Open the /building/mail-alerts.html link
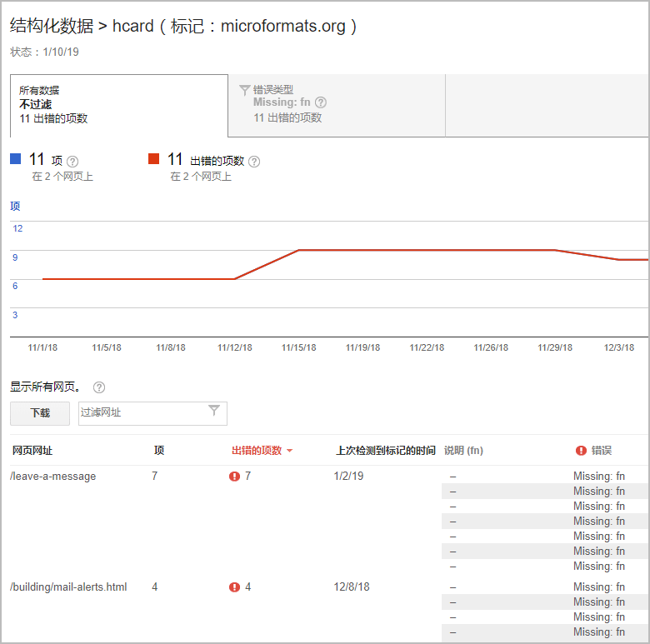The width and height of the screenshot is (650, 644). [69, 587]
